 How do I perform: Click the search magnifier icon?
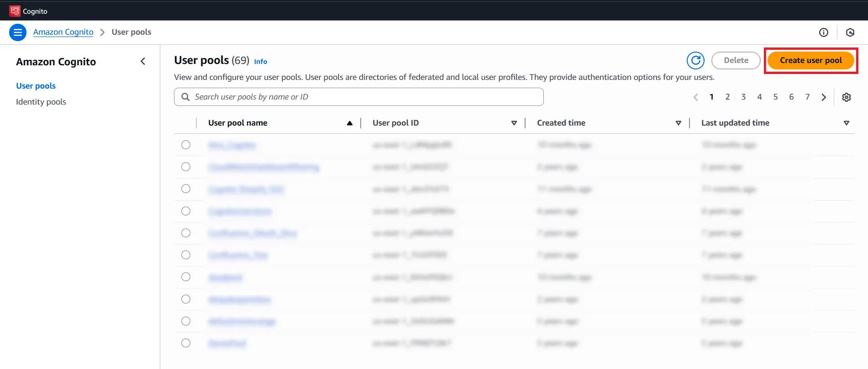click(185, 97)
